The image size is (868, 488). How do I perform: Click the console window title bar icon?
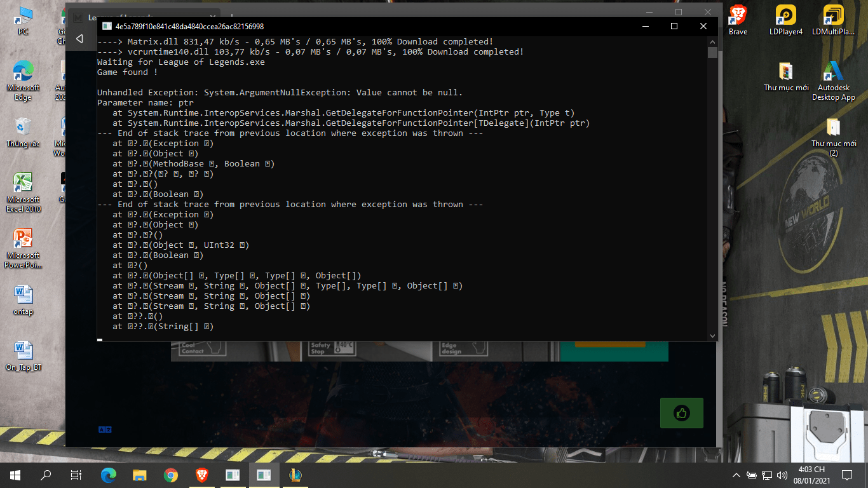coord(106,26)
